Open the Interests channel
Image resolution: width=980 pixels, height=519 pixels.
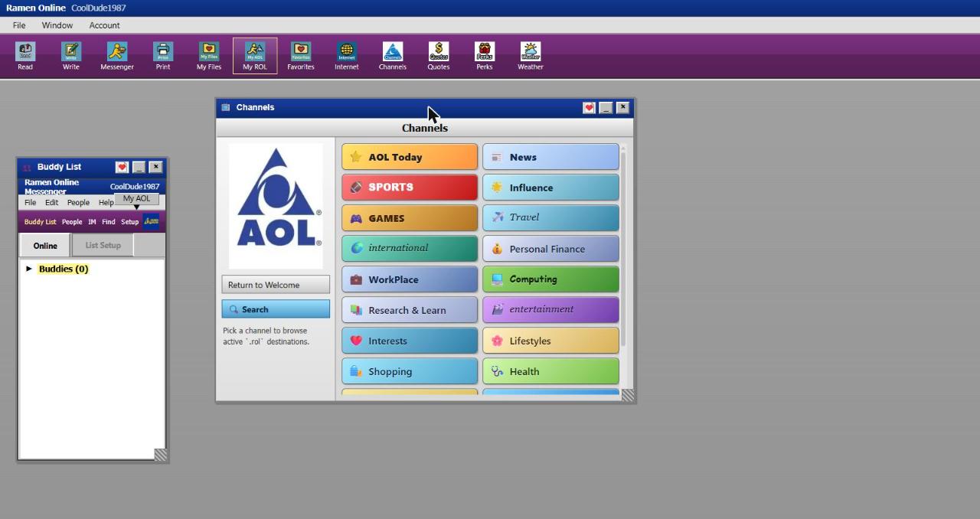410,341
